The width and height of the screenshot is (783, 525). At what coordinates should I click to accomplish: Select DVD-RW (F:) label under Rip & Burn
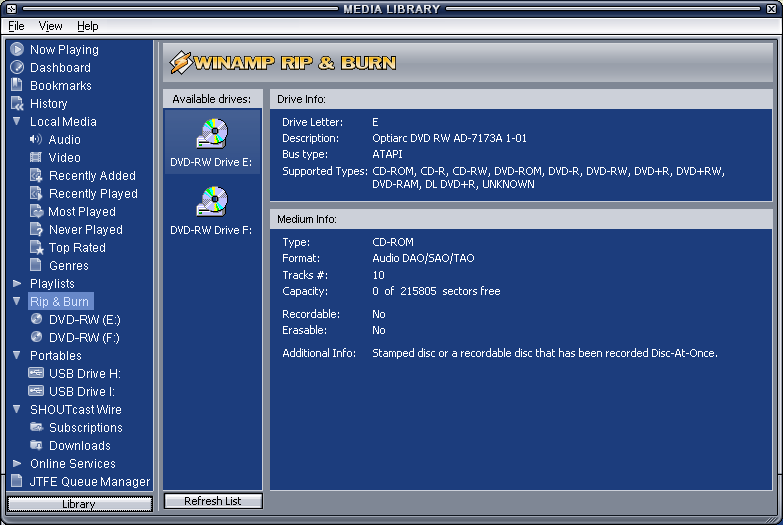[84, 337]
